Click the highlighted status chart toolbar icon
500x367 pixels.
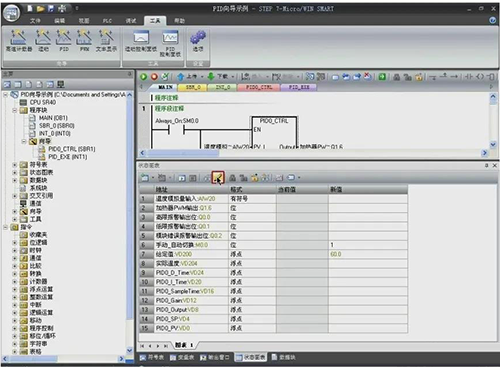pyautogui.click(x=218, y=178)
